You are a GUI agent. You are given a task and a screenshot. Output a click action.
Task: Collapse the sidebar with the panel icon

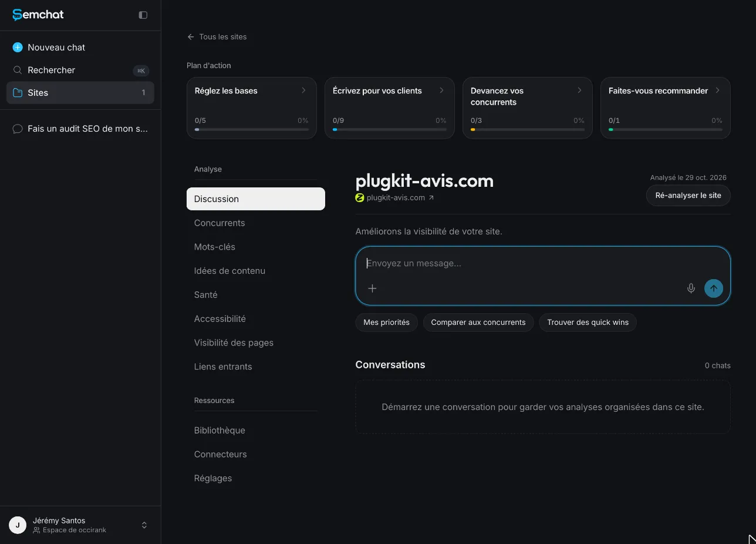143,15
